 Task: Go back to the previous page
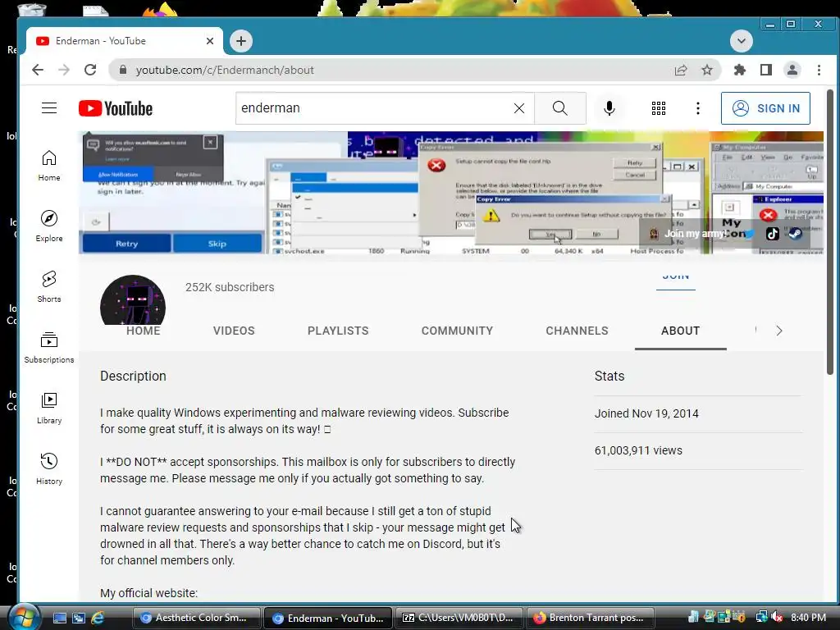(38, 70)
